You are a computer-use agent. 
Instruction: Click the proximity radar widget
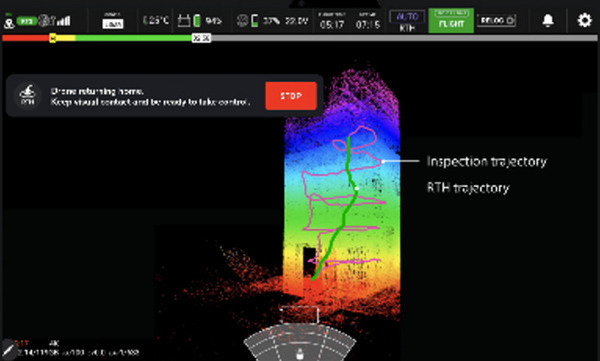point(300,342)
